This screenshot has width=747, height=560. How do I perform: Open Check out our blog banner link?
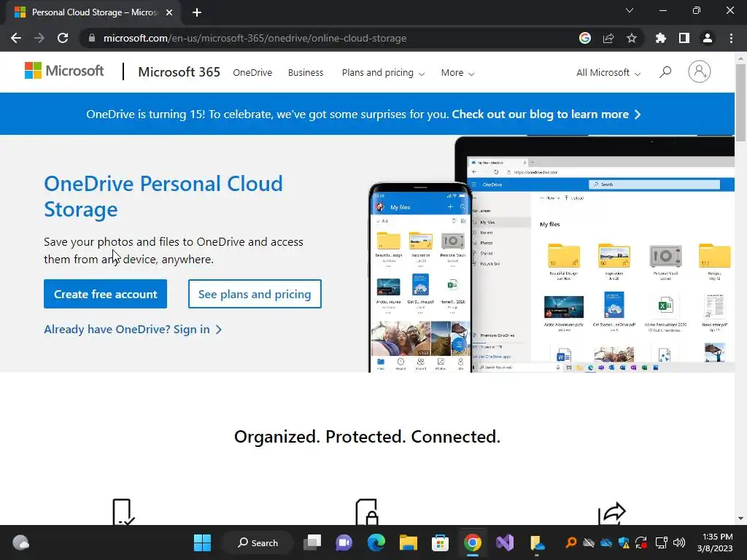point(546,114)
